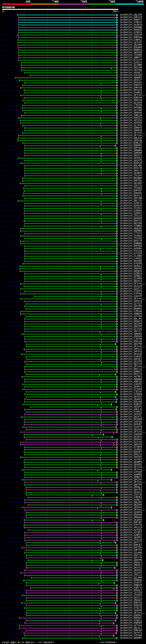Select hit UniRef100_A3BFE2

point(131,40)
